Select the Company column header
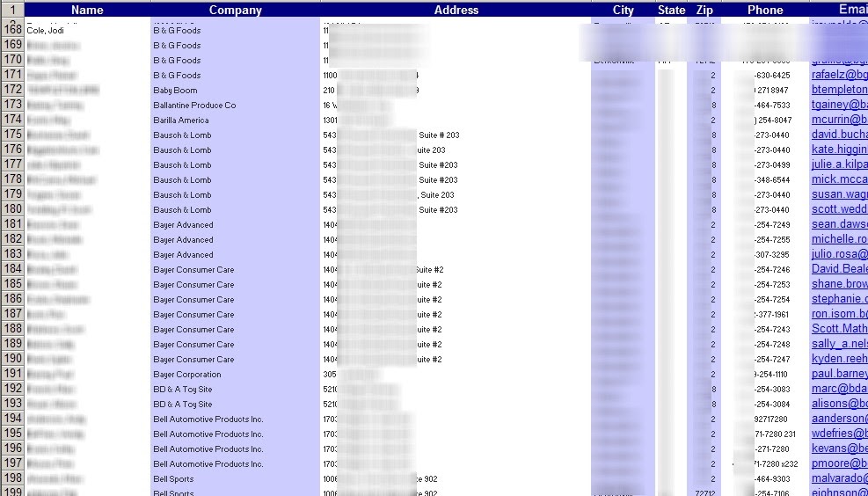 tap(236, 10)
